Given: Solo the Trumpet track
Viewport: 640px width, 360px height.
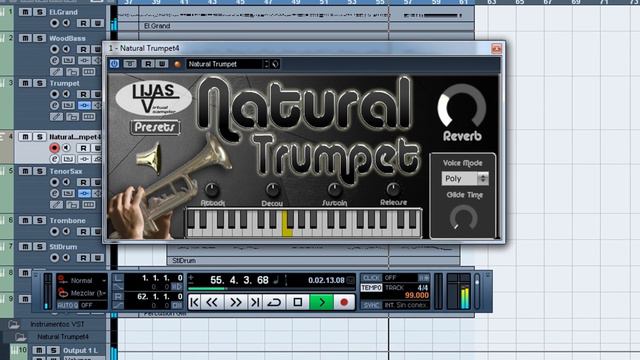Looking at the screenshot, I should click(40, 83).
